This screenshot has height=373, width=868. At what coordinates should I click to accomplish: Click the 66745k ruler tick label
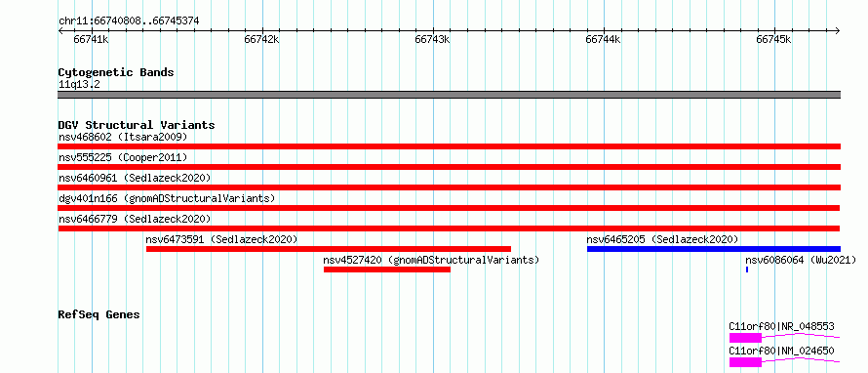[x=773, y=40]
